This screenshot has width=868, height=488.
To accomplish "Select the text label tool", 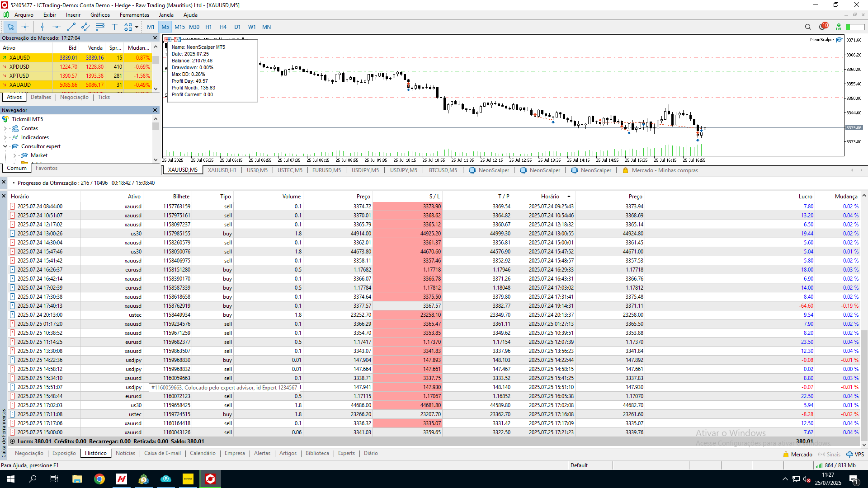I will pos(114,27).
